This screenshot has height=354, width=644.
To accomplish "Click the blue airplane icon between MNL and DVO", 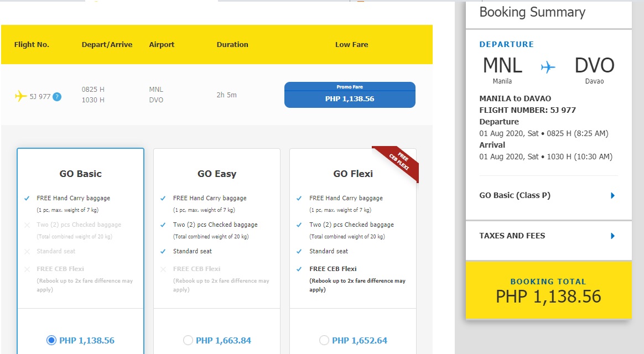I will [x=548, y=66].
